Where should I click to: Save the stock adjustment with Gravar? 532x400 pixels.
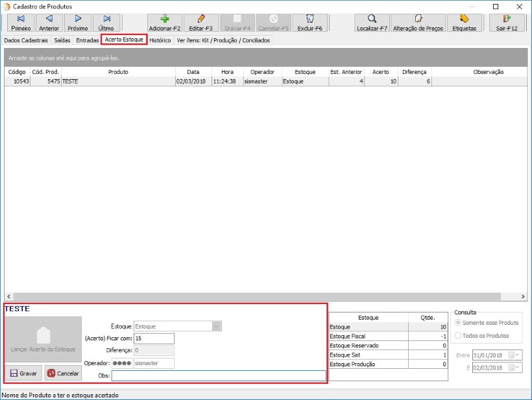click(23, 373)
